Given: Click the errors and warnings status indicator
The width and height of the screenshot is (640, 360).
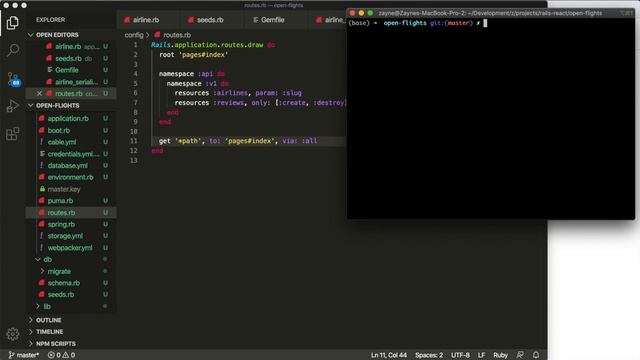Looking at the screenshot, I should coord(61,355).
